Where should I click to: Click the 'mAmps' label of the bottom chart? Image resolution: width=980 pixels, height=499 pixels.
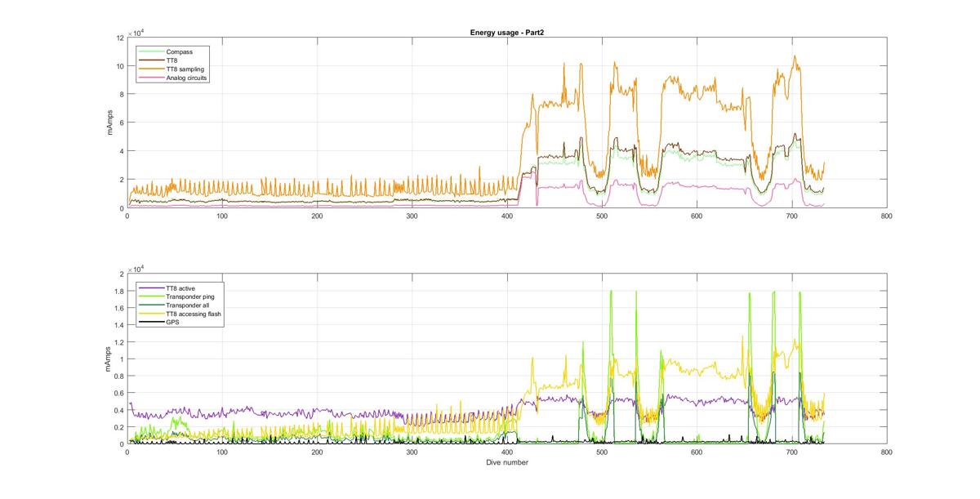pyautogui.click(x=107, y=359)
